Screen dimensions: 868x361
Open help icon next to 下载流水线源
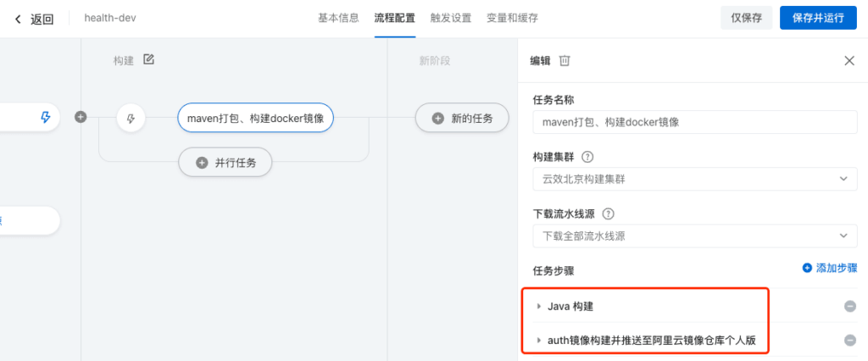(x=608, y=214)
